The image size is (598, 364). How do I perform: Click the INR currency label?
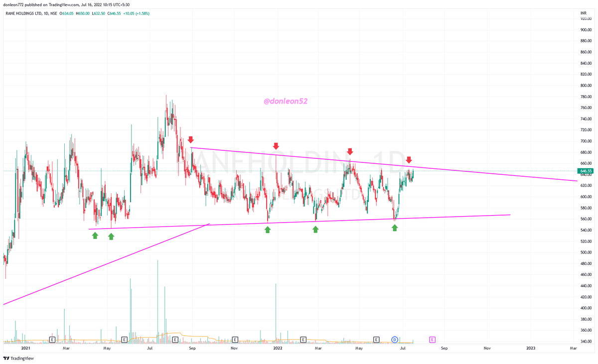coord(585,12)
